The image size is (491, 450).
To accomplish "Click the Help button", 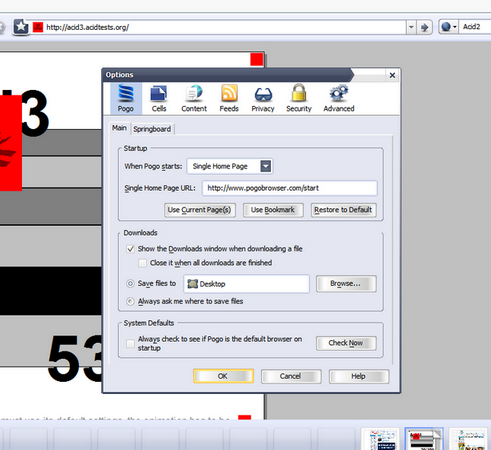I will tap(359, 376).
